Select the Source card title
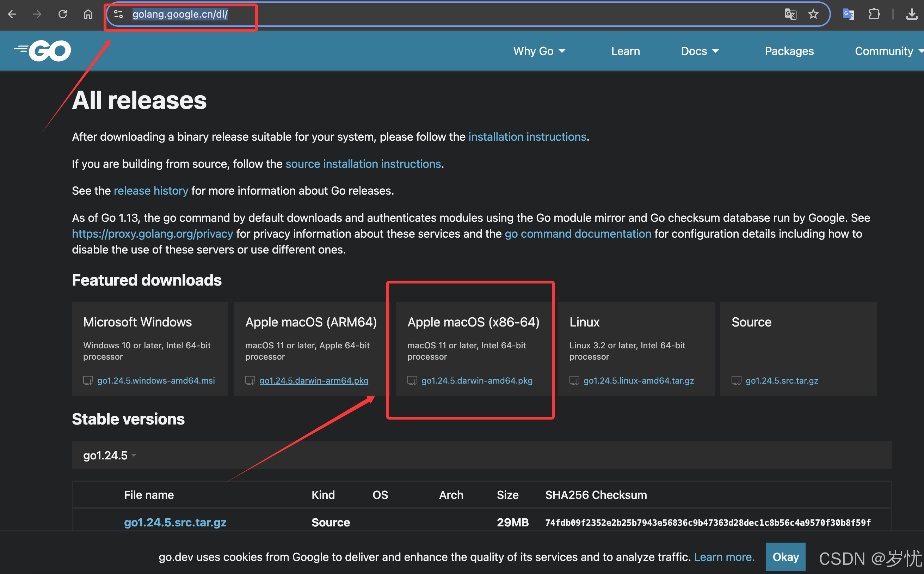 click(751, 322)
